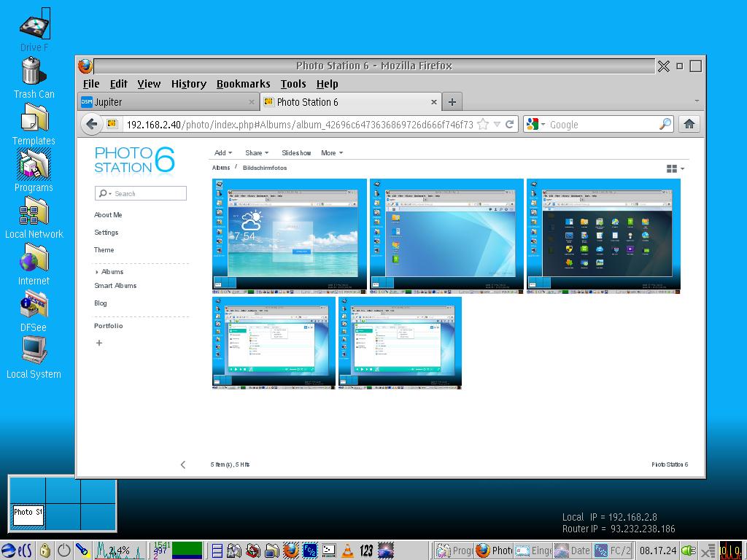The height and width of the screenshot is (560, 747).
Task: Switch to the Eingang window in the taskbar
Action: (x=533, y=551)
